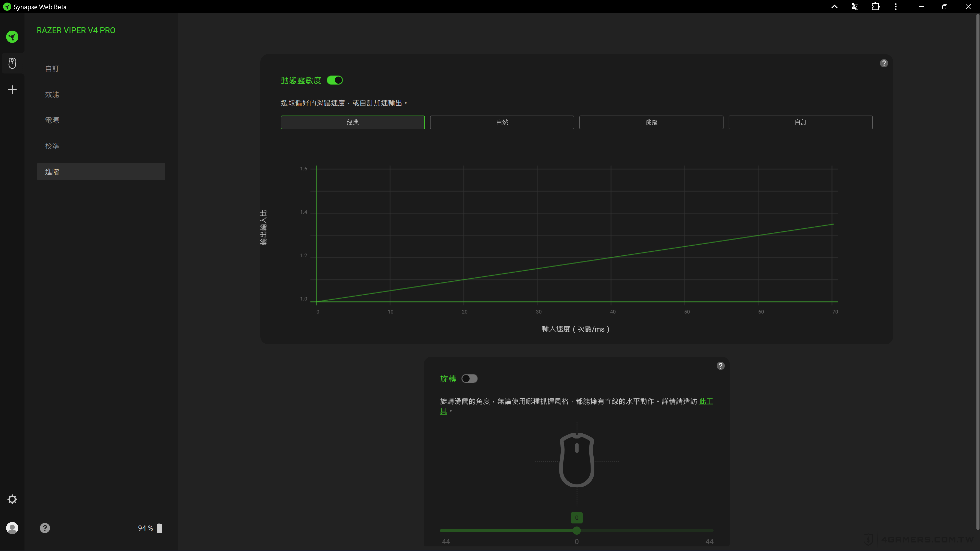Open the 校準 section in sidebar

tap(101, 146)
